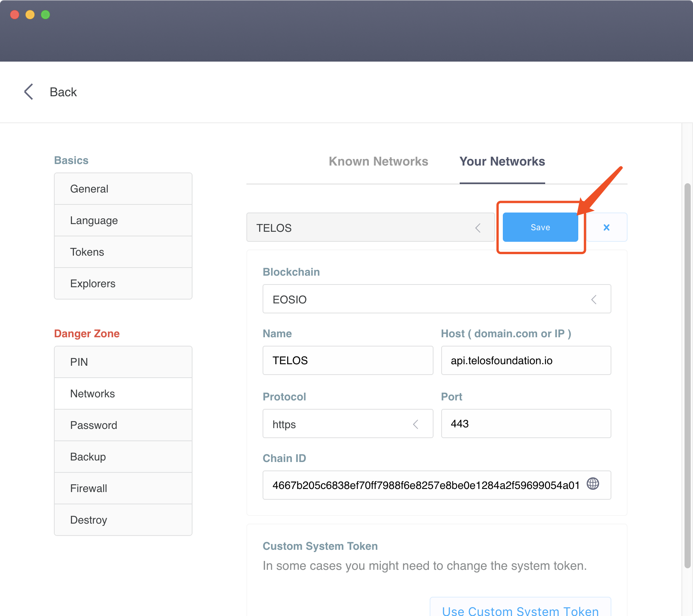The width and height of the screenshot is (693, 616).
Task: Click the Host field api.telosfoundation.io
Action: (x=526, y=360)
